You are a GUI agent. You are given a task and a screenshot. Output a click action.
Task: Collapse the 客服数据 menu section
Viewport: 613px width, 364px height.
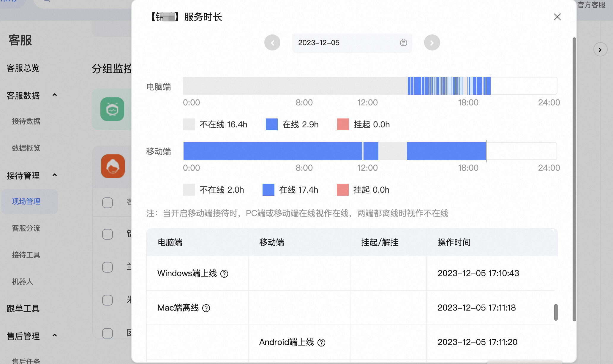pos(55,95)
